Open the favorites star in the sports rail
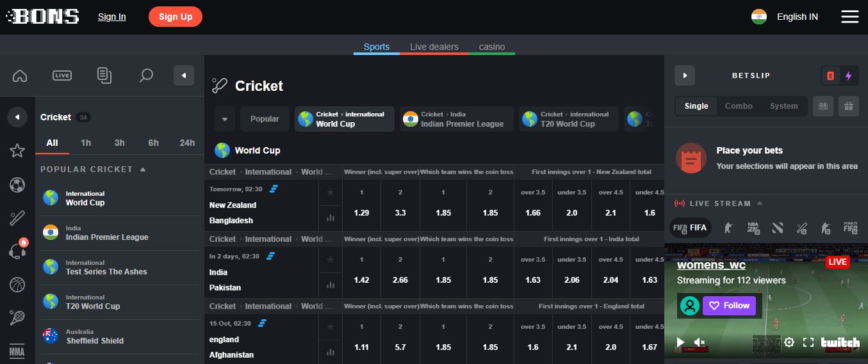This screenshot has height=364, width=868. 17,150
